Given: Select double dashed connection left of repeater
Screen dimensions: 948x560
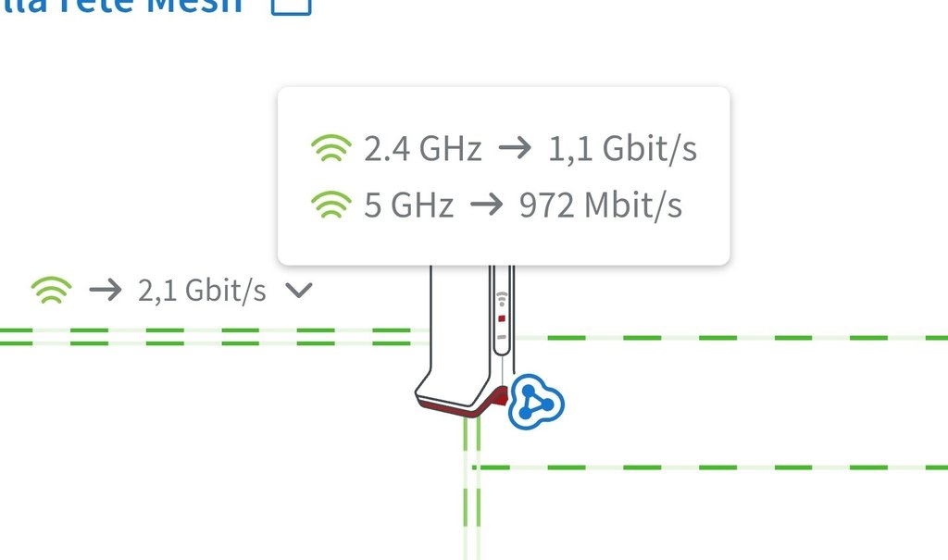Looking at the screenshot, I should tap(215, 337).
